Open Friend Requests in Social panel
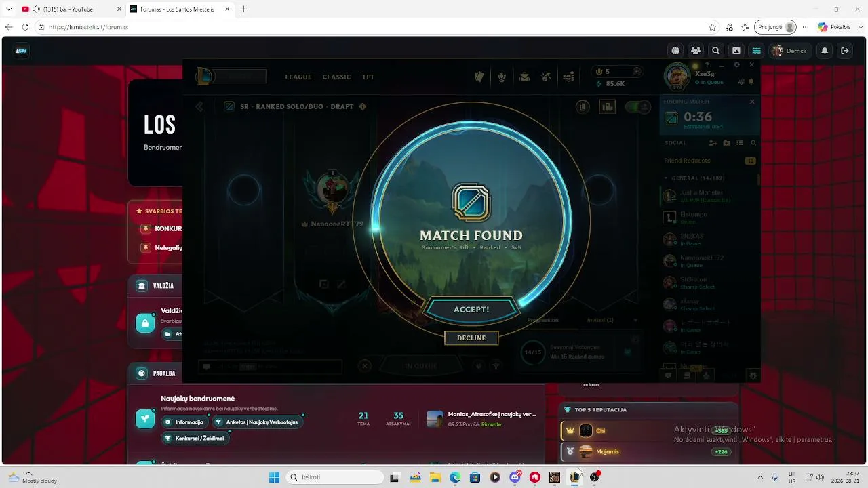Viewport: 868px width, 488px height. (x=709, y=161)
